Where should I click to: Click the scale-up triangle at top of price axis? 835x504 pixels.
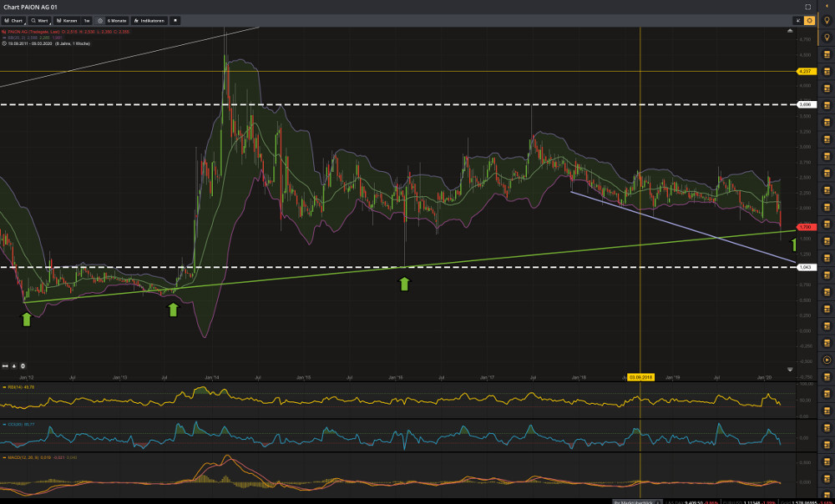point(790,31)
